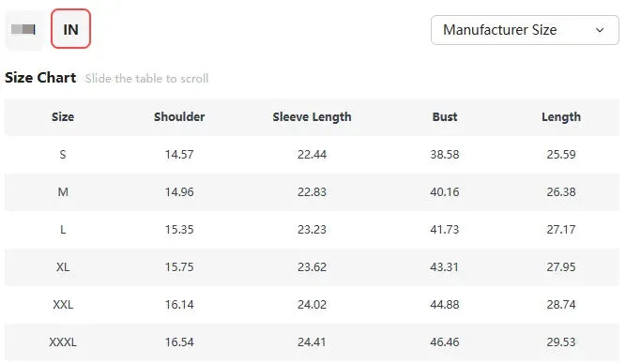Click bust value 38.58 for size S

click(445, 155)
